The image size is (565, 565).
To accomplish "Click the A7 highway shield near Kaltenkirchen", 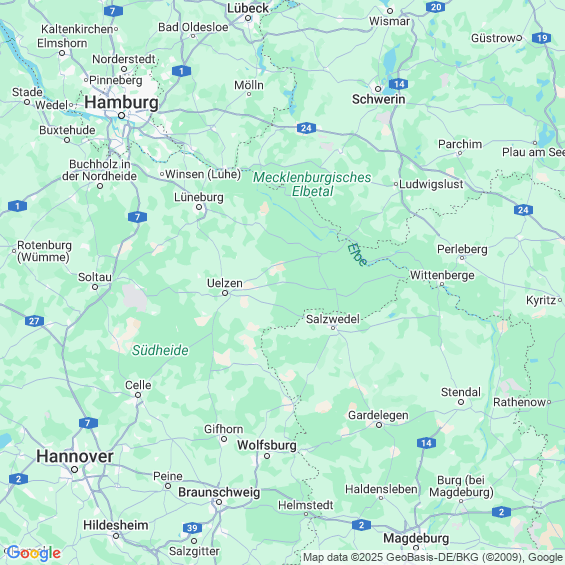I will (113, 11).
